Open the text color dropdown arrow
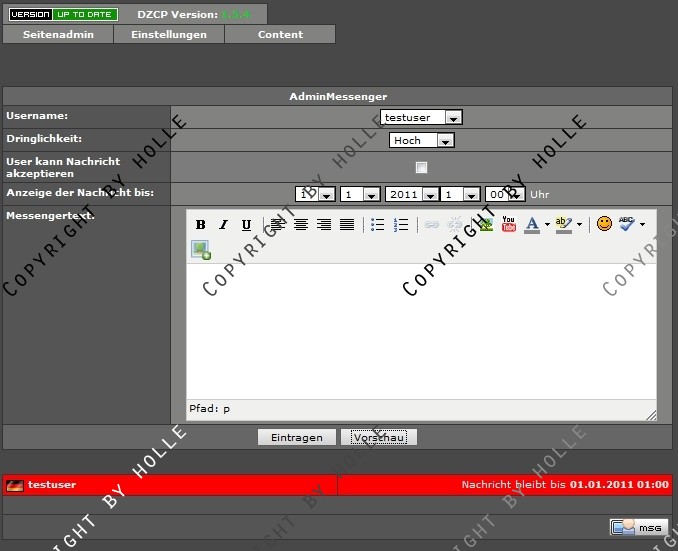The height and width of the screenshot is (551, 678). point(547,224)
